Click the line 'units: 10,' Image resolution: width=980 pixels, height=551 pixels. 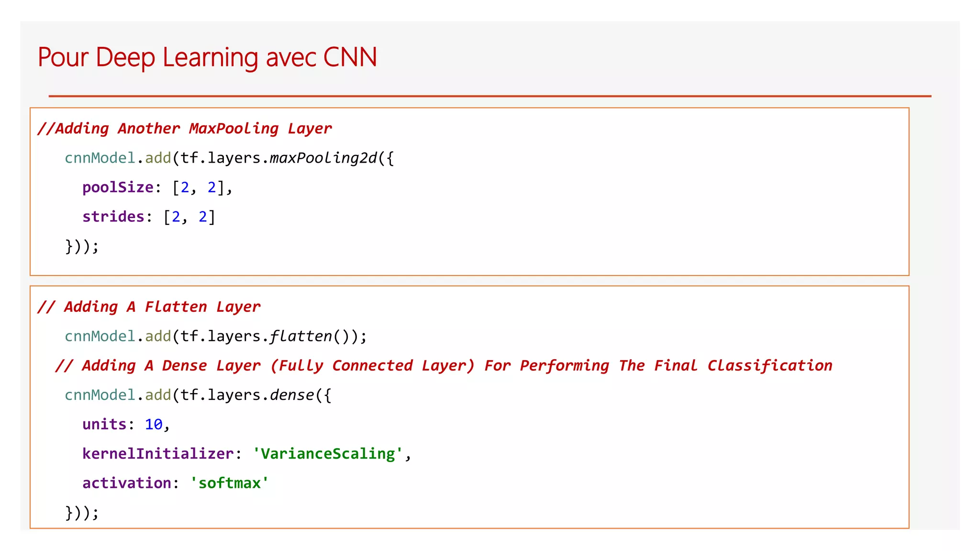126,425
